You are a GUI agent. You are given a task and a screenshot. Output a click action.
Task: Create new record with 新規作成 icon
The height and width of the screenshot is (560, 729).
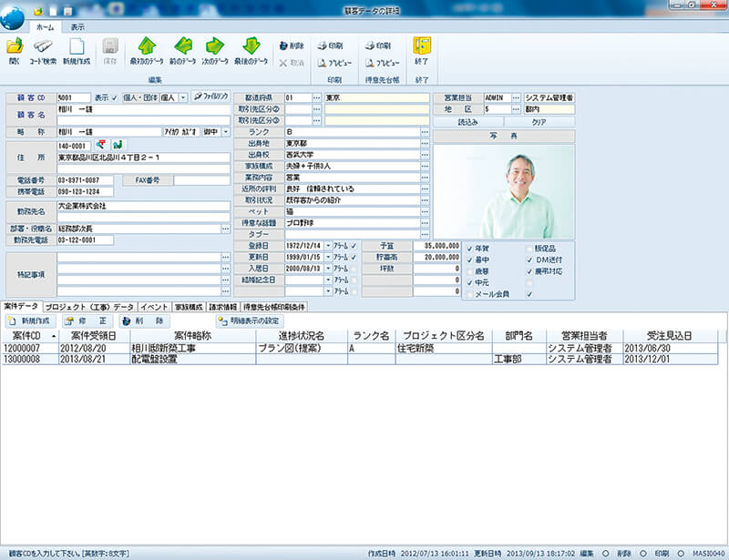point(77,47)
